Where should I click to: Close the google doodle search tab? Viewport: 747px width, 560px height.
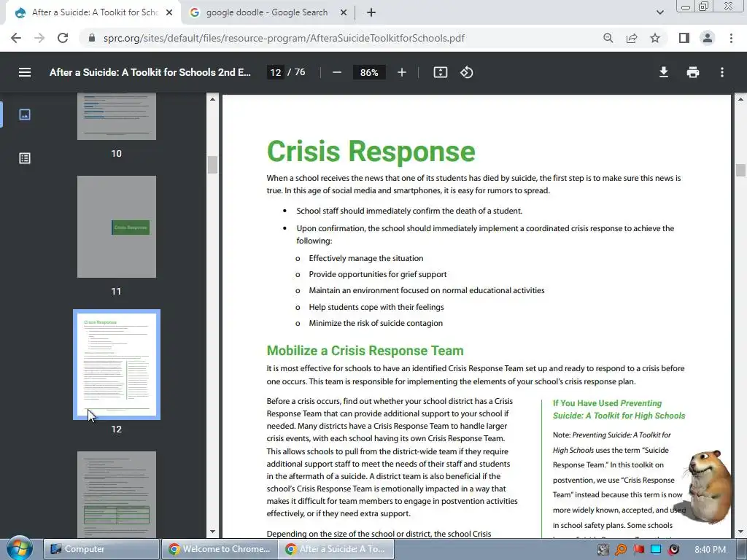pyautogui.click(x=344, y=13)
